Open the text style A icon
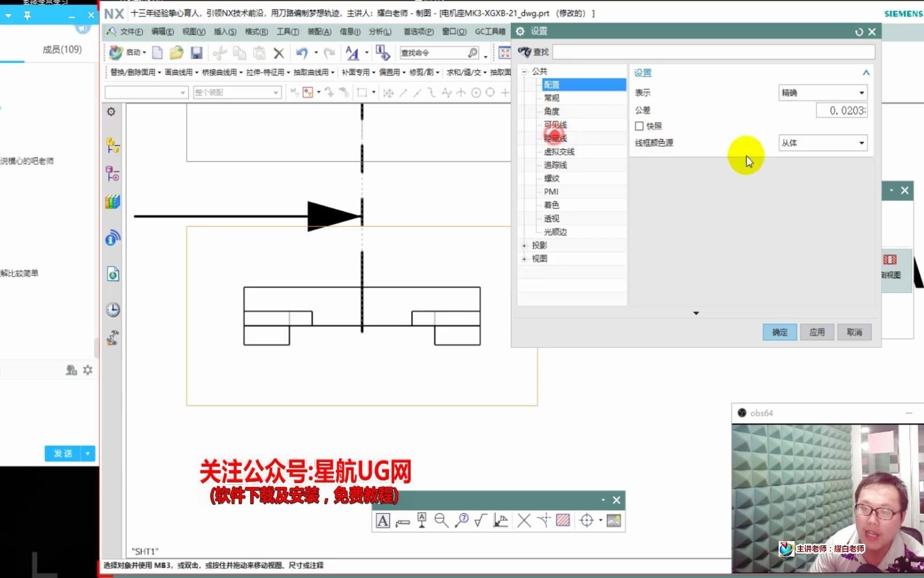Viewport: 924px width, 578px height. 352,52
